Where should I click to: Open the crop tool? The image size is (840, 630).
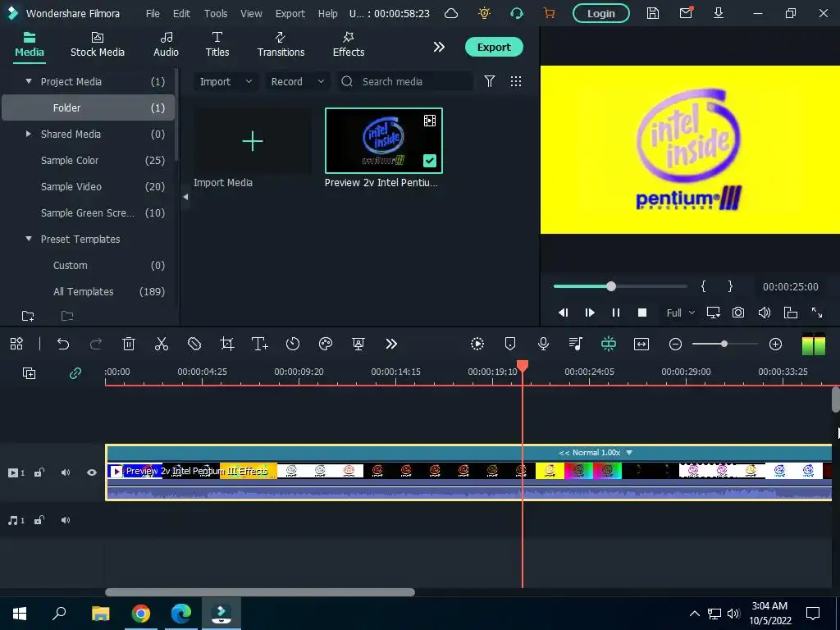coord(227,344)
